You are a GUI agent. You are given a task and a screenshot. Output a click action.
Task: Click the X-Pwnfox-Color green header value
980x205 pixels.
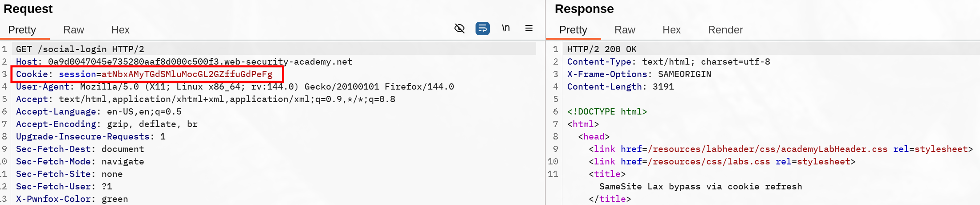tap(114, 199)
